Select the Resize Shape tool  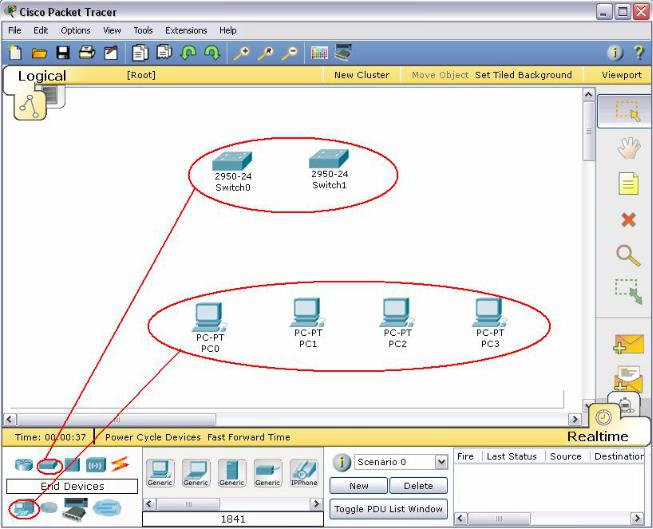pos(628,292)
